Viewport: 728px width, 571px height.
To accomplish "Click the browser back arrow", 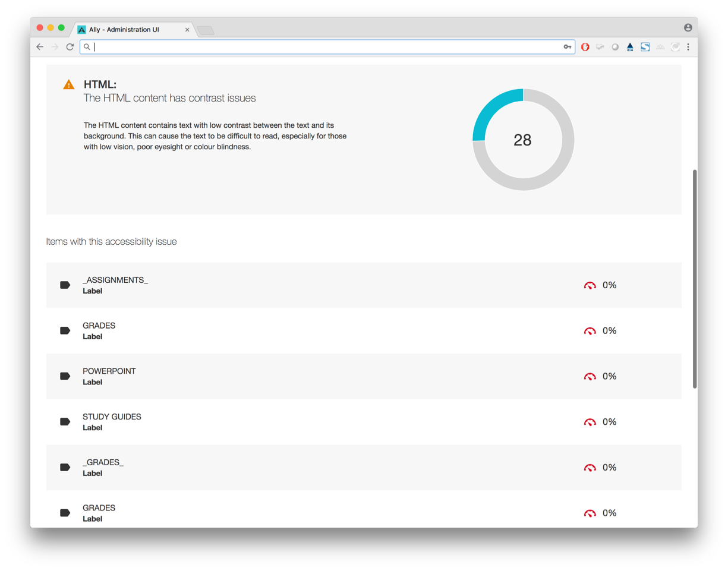I will 40,47.
